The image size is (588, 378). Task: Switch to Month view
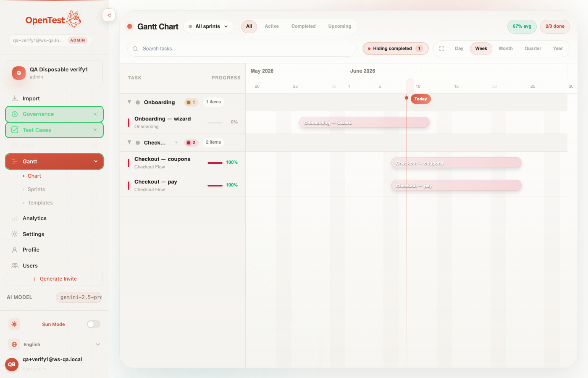click(506, 49)
